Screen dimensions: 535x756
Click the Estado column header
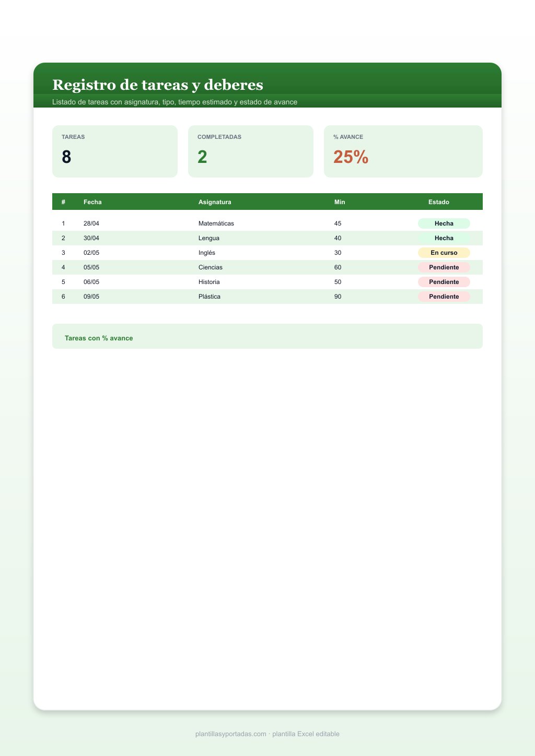coord(439,202)
